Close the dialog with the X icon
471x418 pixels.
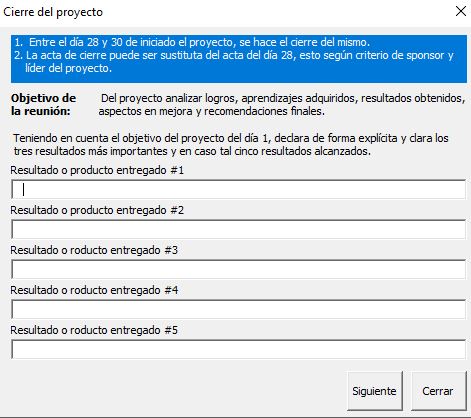(461, 12)
